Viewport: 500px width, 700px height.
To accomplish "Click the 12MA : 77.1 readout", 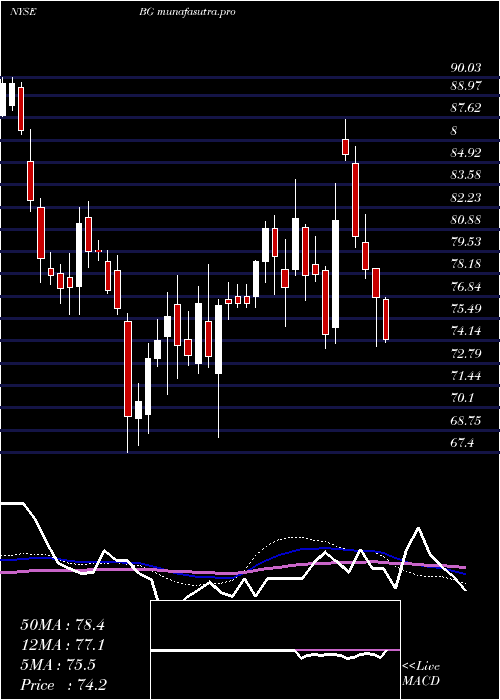I will 63,645.
